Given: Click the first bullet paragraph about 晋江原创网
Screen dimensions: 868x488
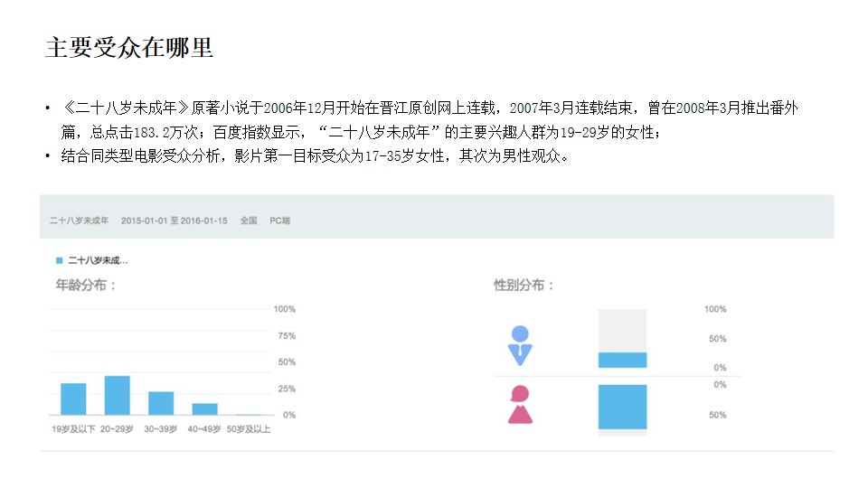Looking at the screenshot, I should click(429, 119).
